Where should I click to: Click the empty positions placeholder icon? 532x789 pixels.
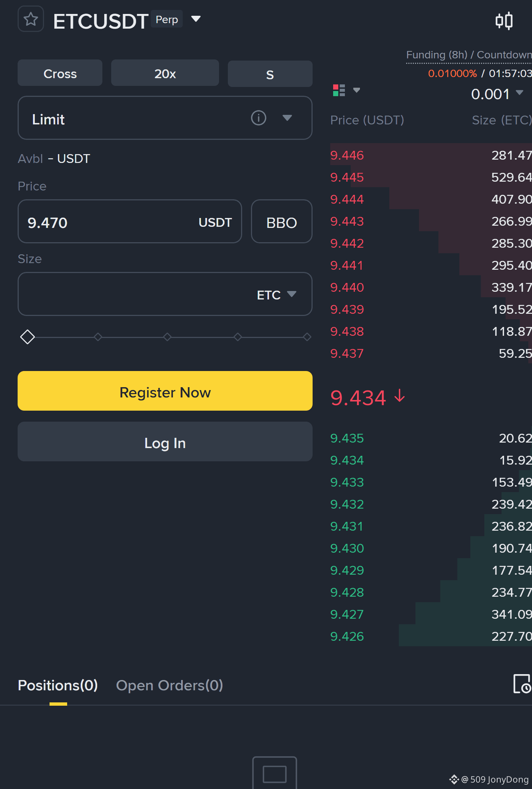pyautogui.click(x=275, y=772)
